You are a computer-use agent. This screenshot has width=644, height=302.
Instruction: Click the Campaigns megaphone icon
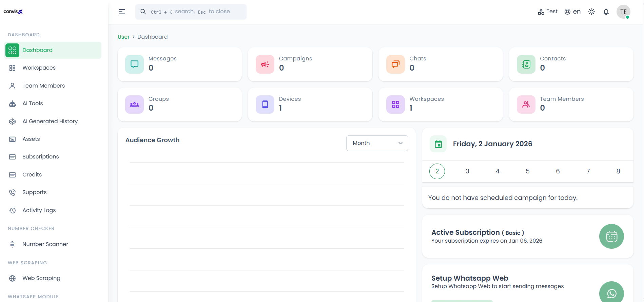click(x=265, y=64)
